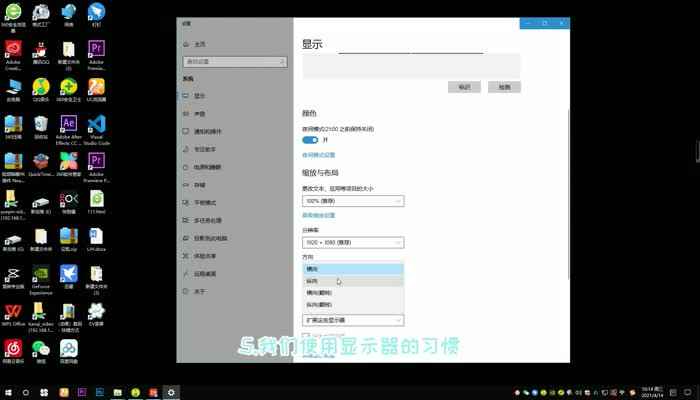This screenshot has width=700, height=400.
Task: Open the 夜间模式设置 link
Action: click(319, 155)
